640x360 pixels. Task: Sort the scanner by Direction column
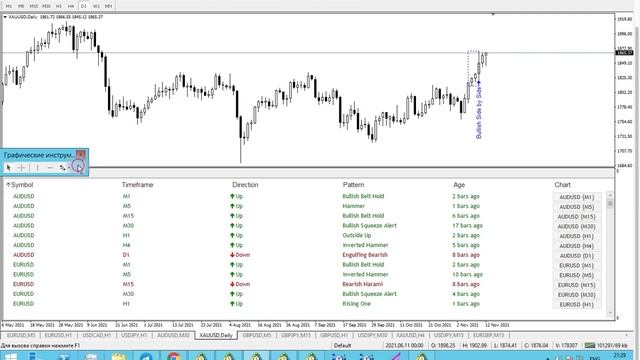pyautogui.click(x=245, y=185)
